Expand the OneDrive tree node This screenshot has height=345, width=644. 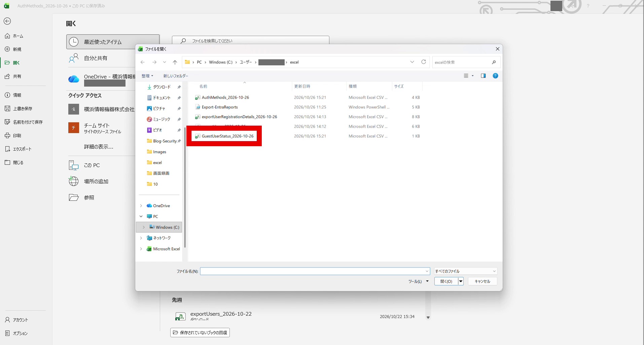(141, 206)
